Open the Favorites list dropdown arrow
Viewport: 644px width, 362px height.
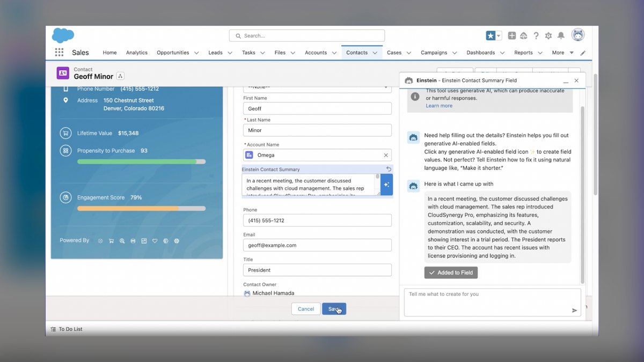(x=499, y=35)
